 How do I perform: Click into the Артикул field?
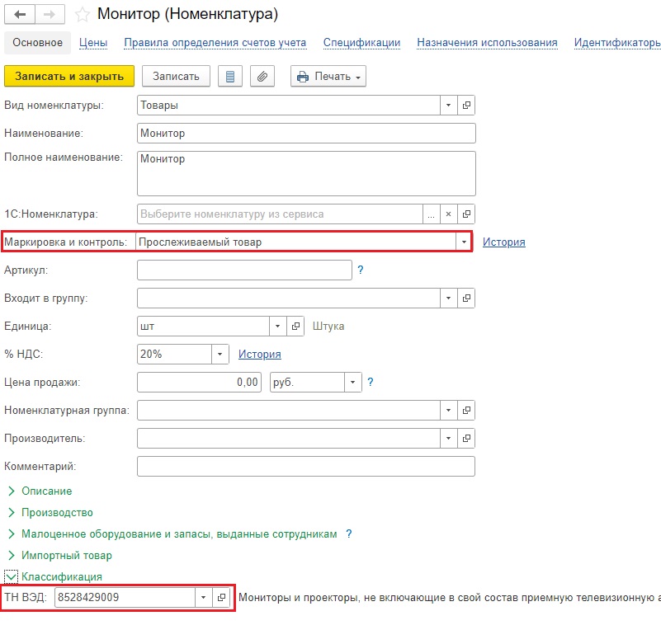point(244,270)
